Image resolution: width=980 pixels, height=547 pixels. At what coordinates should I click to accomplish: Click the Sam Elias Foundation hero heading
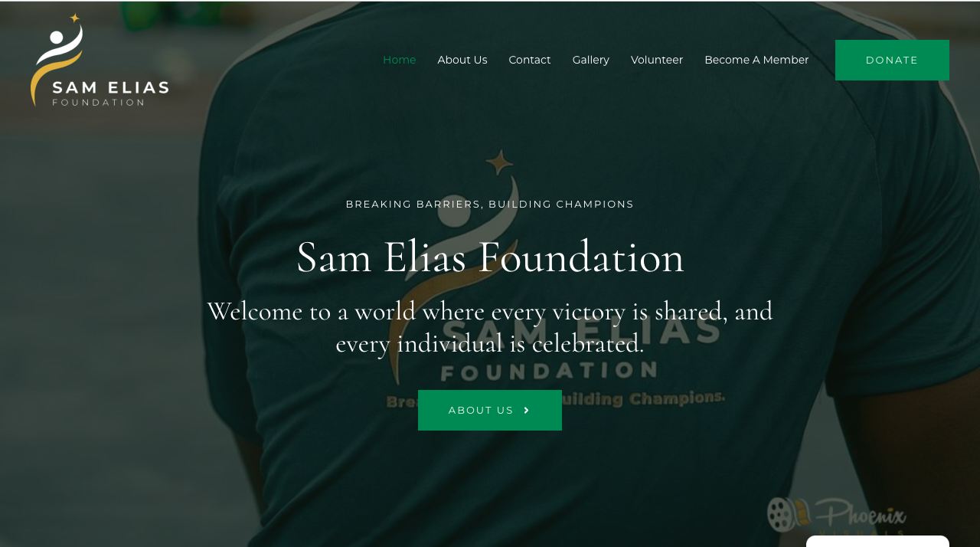(490, 257)
